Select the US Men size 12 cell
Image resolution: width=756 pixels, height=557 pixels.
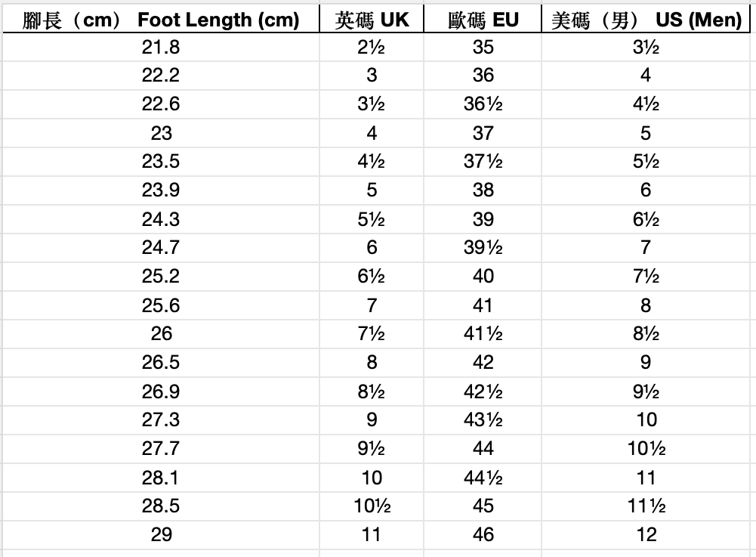(x=646, y=535)
